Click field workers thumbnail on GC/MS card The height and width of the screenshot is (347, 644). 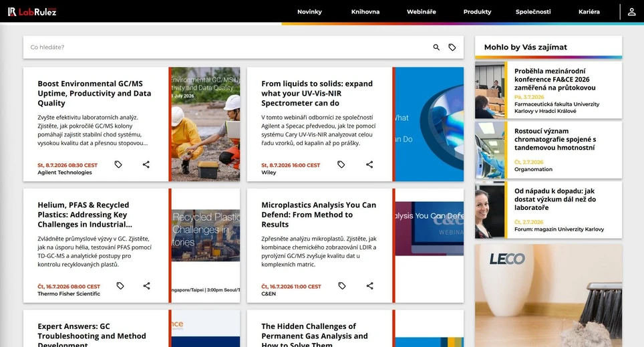pyautogui.click(x=205, y=124)
